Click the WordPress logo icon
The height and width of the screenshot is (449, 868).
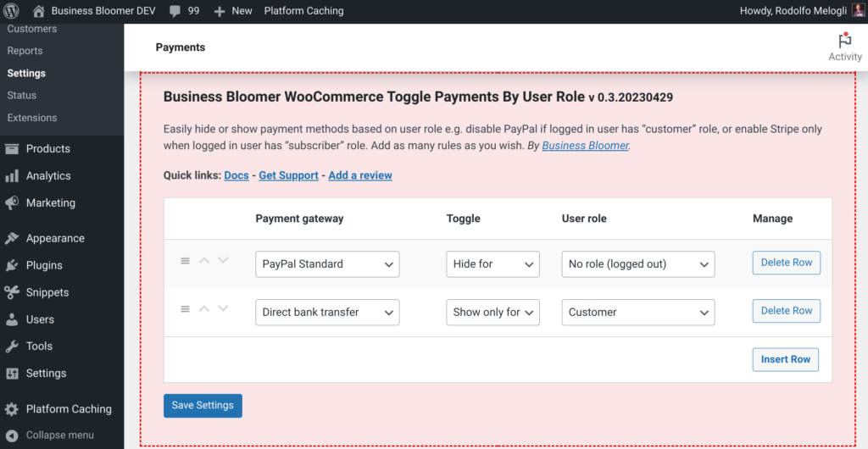pyautogui.click(x=11, y=10)
